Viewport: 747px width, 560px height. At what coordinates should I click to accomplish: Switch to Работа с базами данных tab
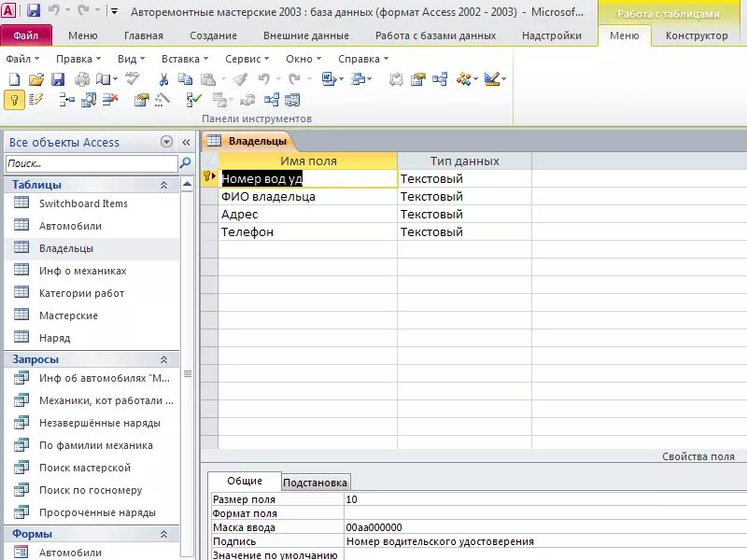(x=435, y=35)
